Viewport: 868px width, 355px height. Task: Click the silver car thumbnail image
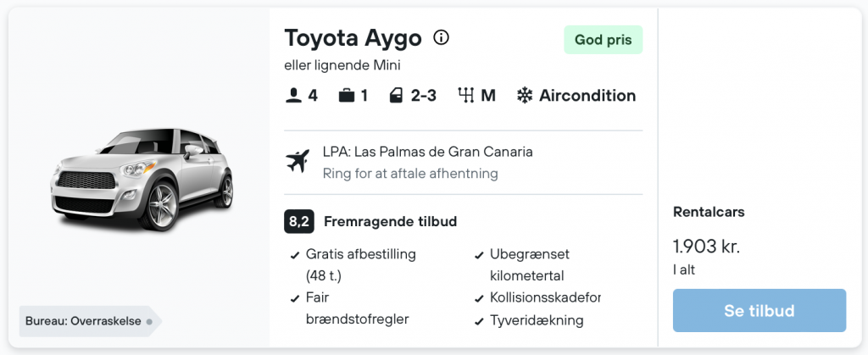142,179
